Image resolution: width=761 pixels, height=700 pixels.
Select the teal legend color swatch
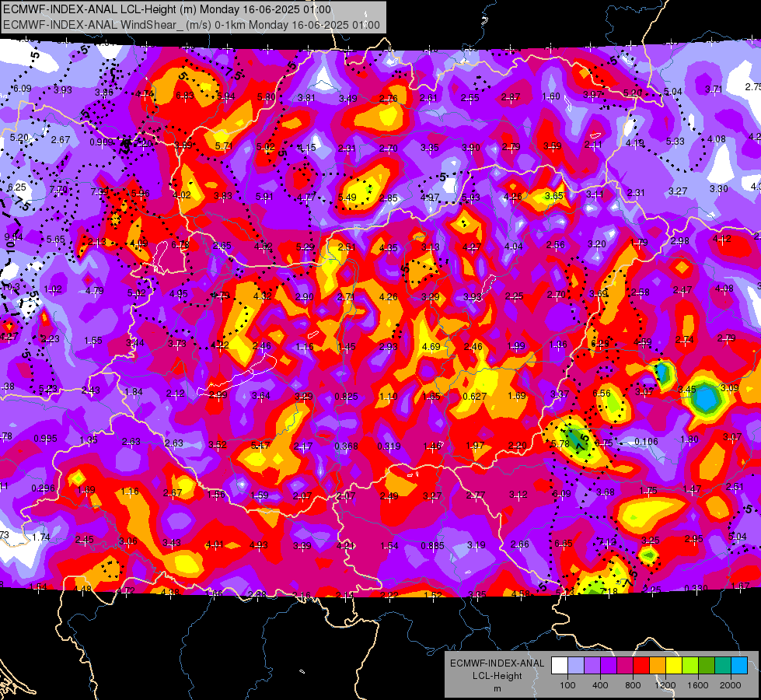[723, 666]
